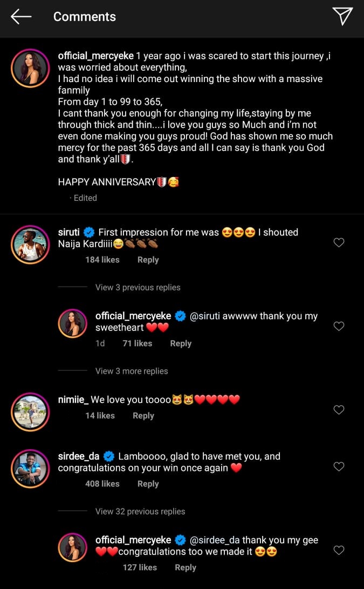This screenshot has height=589, width=364.
Task: View the 408 likes on sirdee_da's comment
Action: coord(102,484)
